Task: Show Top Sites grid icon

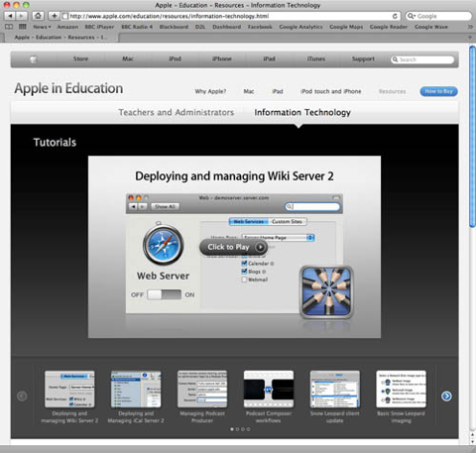Action: pos(23,27)
